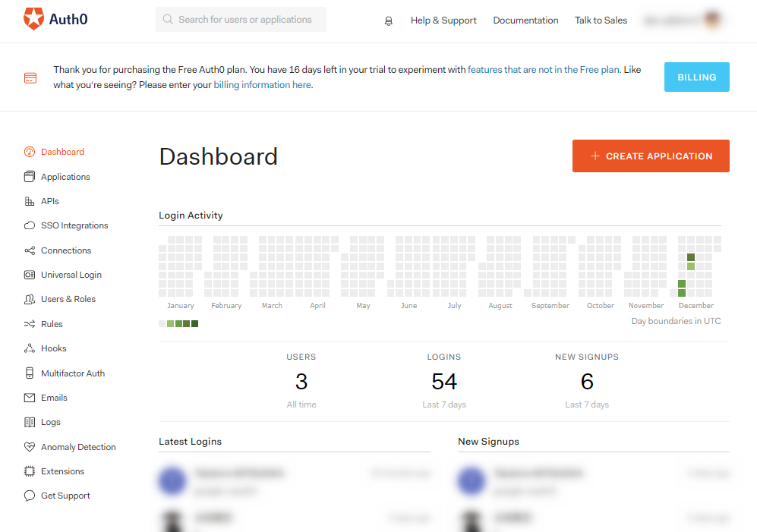Open Help & Support link
The width and height of the screenshot is (757, 532).
pyautogui.click(x=443, y=20)
